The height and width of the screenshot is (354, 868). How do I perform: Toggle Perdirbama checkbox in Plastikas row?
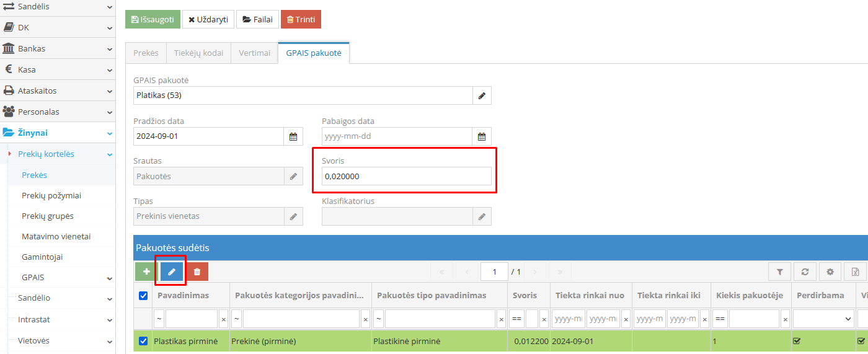click(x=797, y=341)
